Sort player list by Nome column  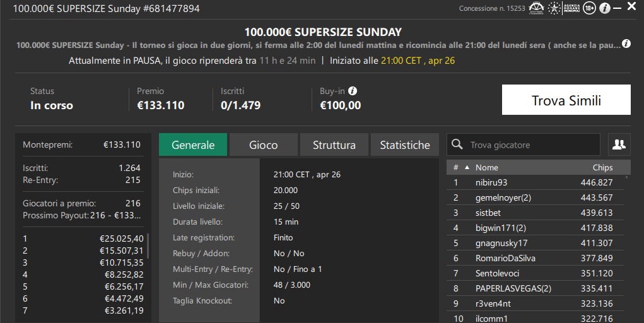tap(487, 167)
